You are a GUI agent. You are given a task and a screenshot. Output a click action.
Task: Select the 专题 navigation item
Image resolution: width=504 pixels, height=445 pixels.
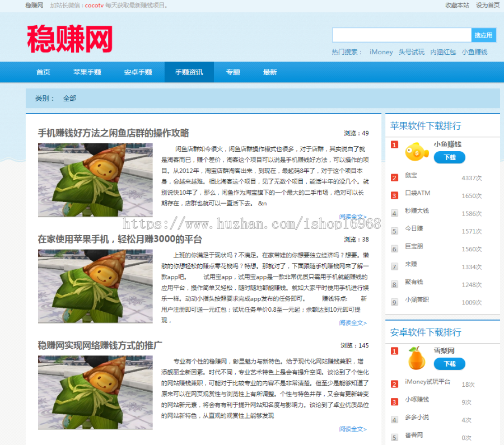[232, 72]
